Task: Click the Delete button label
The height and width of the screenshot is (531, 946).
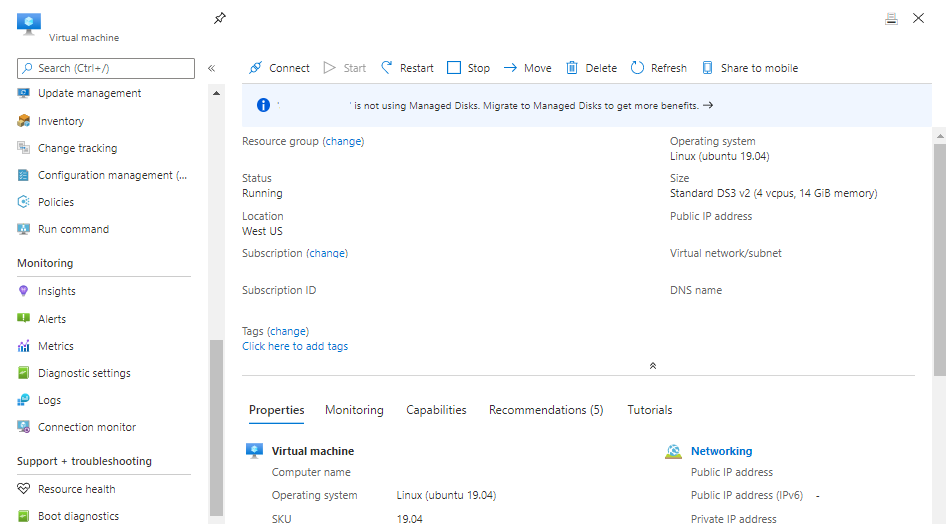Action: click(x=601, y=68)
